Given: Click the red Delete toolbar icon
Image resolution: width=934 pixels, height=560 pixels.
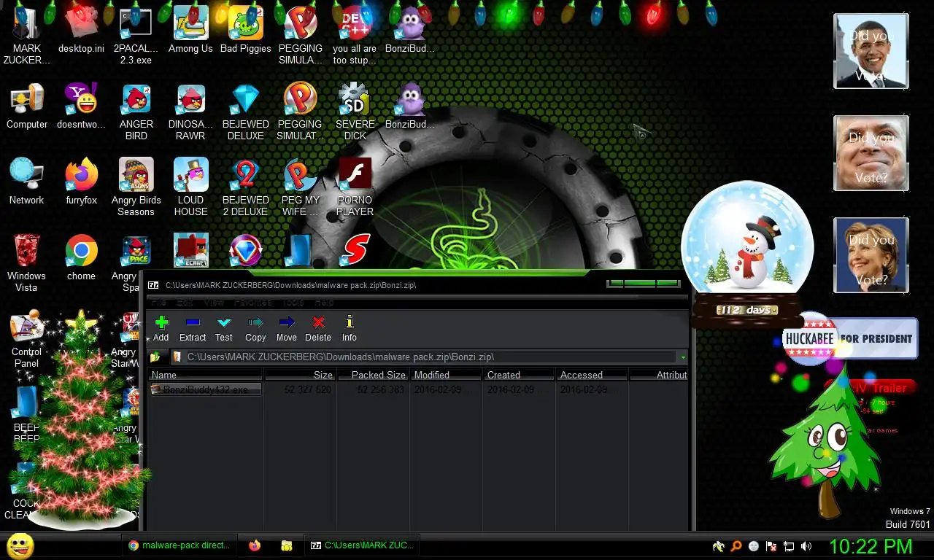Looking at the screenshot, I should (318, 328).
